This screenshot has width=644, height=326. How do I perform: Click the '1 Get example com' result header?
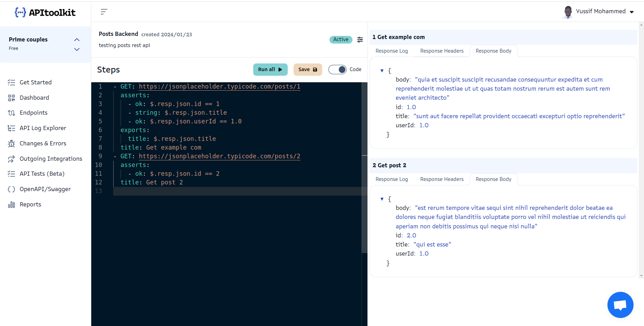[503, 37]
